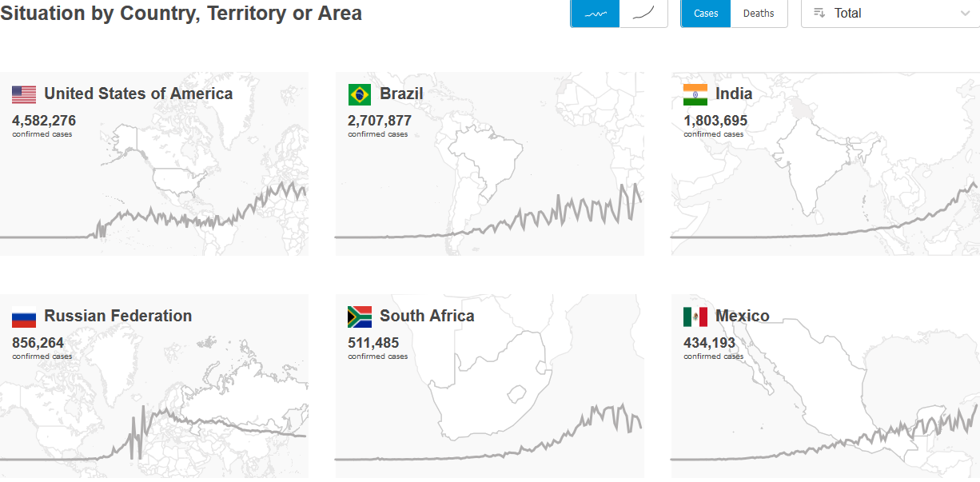Switch to cumulative curve chart view
This screenshot has width=980, height=482.
point(643,14)
